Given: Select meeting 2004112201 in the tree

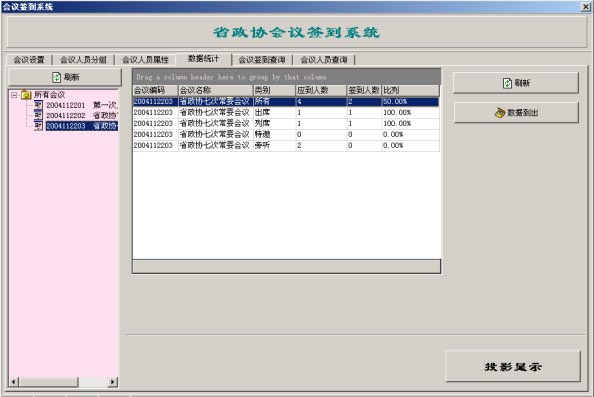Looking at the screenshot, I should 82,105.
